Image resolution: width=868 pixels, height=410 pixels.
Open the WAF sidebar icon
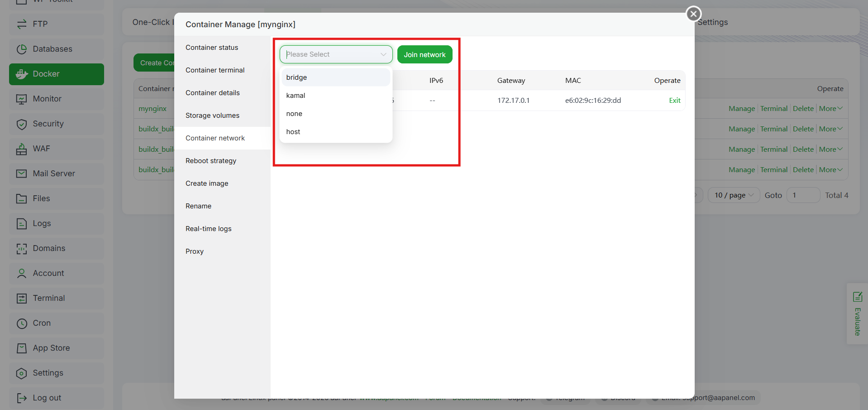pyautogui.click(x=22, y=149)
